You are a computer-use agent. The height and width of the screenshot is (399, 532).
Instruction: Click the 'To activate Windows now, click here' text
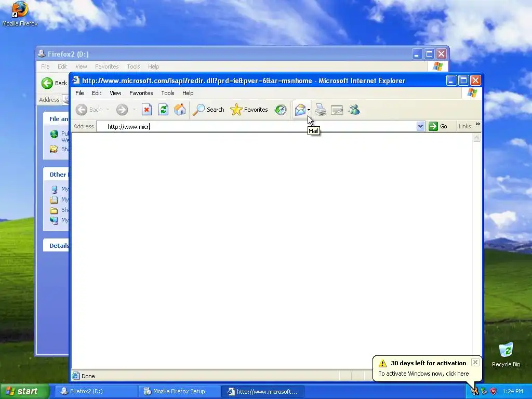point(423,374)
